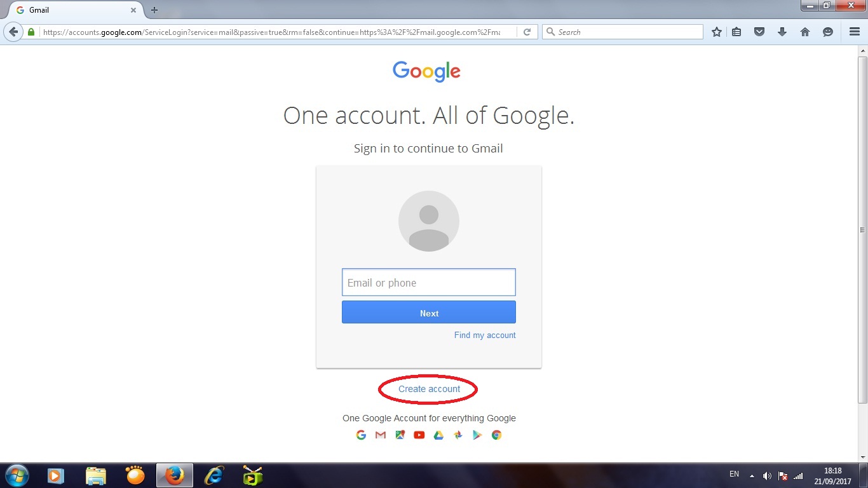Viewport: 868px width, 488px height.
Task: Open the Create account link
Action: (x=430, y=389)
